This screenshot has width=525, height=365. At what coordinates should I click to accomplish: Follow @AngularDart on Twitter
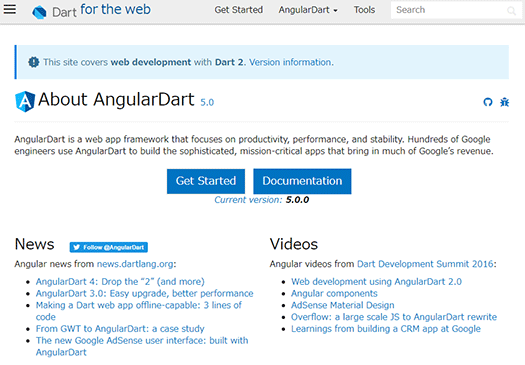(108, 247)
